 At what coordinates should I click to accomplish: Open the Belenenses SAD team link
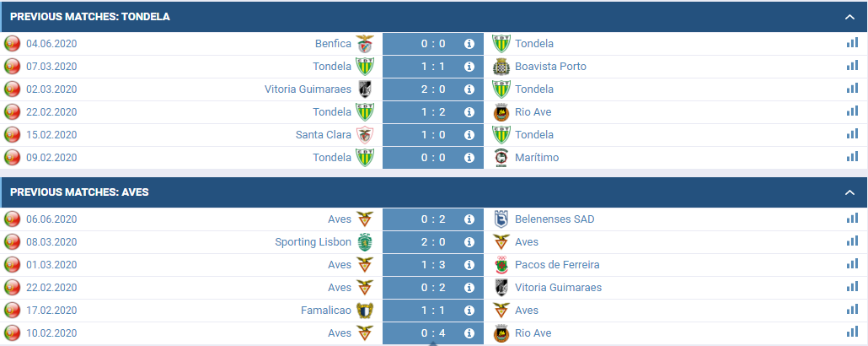(555, 219)
